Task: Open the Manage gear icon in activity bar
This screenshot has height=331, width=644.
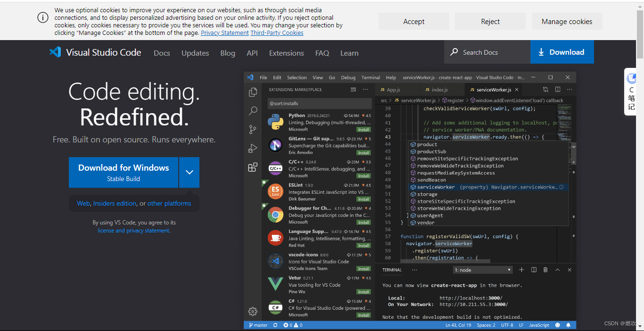Action: pyautogui.click(x=253, y=311)
